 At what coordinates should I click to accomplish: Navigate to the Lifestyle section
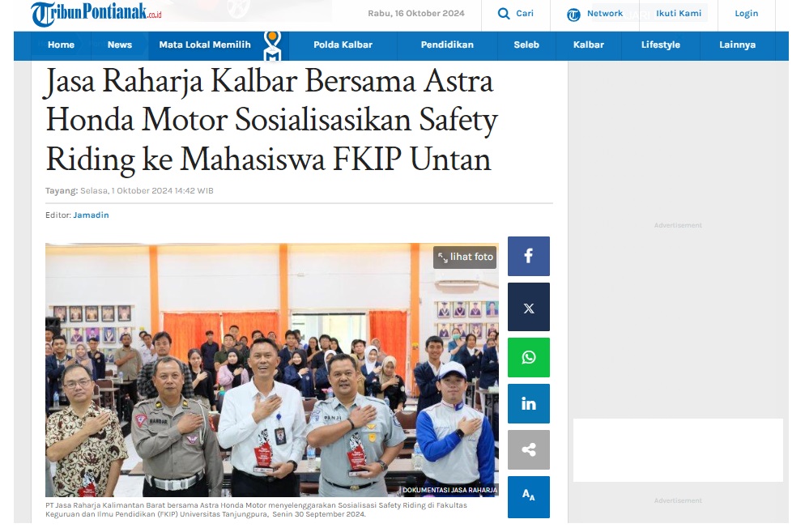tap(660, 45)
